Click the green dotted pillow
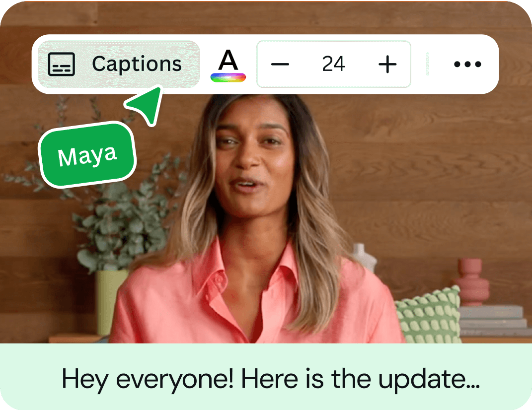532x410 pixels. click(429, 315)
